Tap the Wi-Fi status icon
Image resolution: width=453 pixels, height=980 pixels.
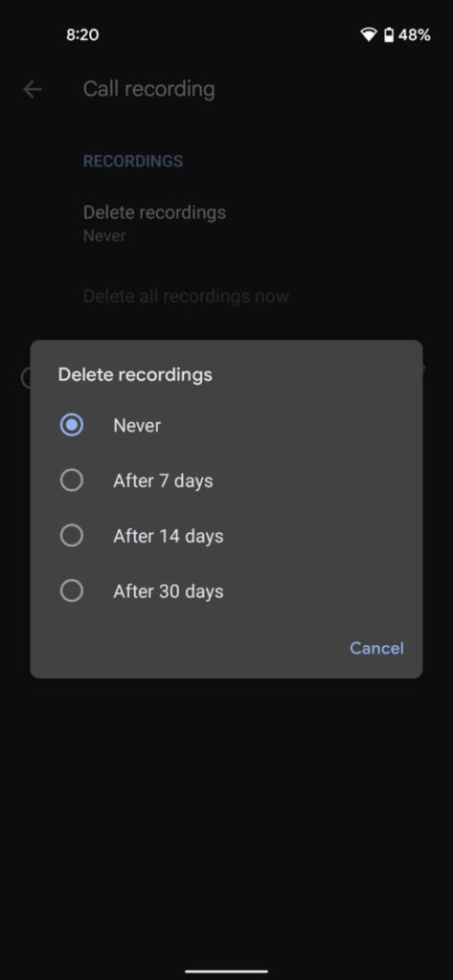tap(369, 35)
